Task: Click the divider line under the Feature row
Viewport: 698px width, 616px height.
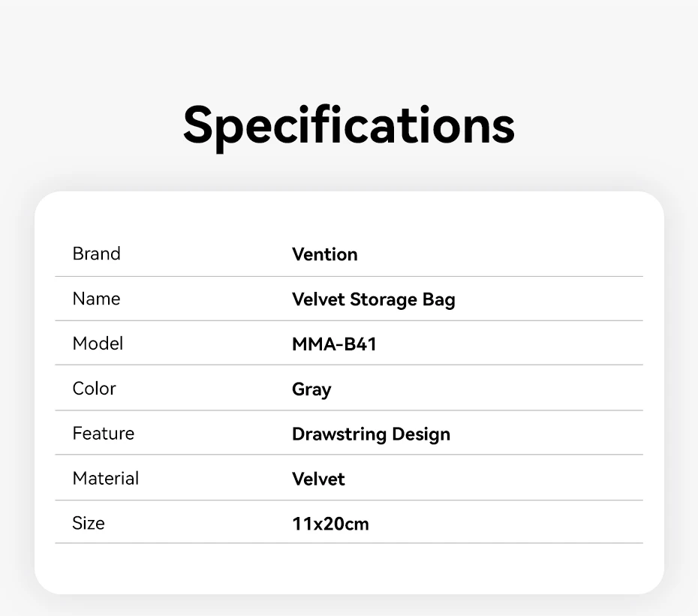Action: [x=349, y=455]
